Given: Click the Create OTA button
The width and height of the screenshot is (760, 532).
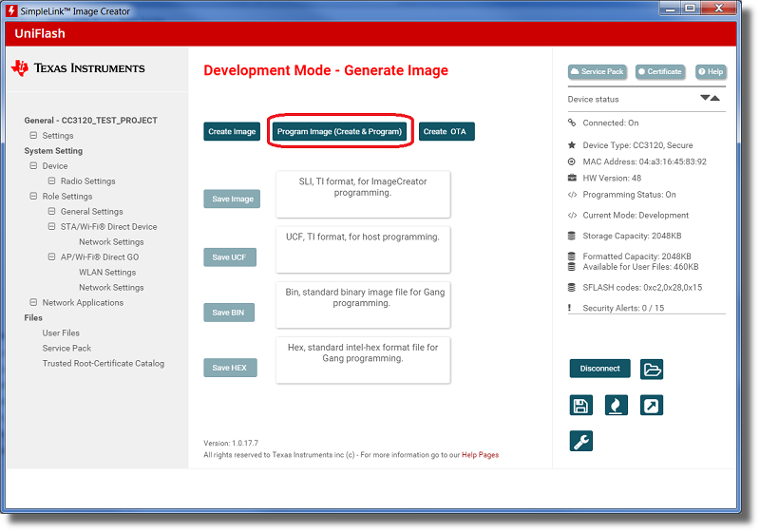Looking at the screenshot, I should [446, 132].
